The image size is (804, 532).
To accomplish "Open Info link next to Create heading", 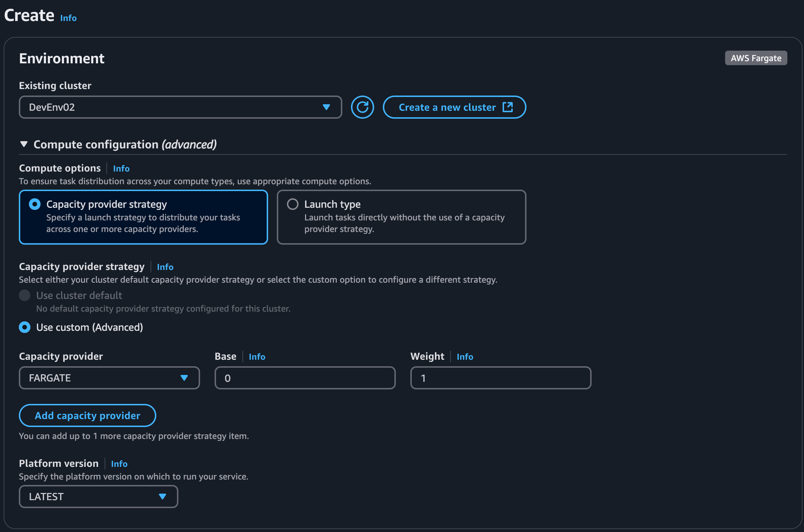I will [x=68, y=18].
